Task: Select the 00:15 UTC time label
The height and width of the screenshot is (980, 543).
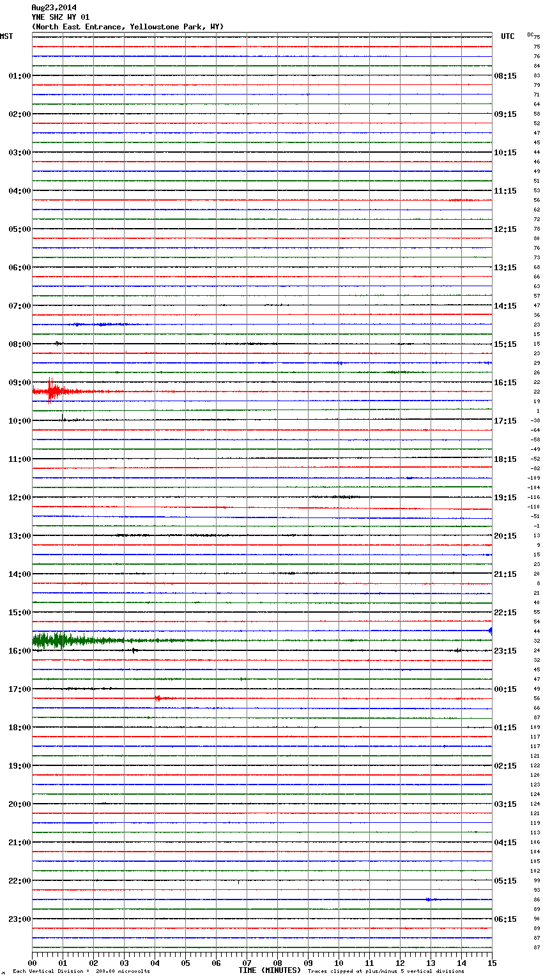Action: click(505, 689)
